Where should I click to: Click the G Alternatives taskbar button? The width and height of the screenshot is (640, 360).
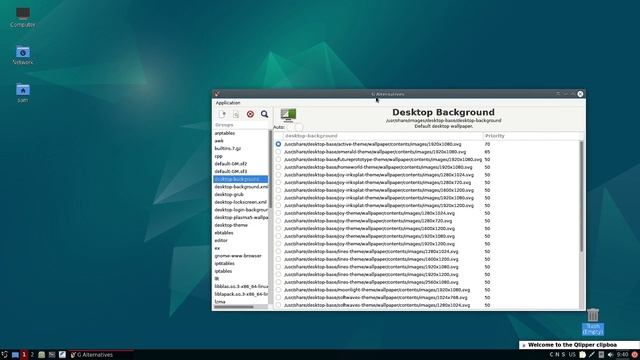(101, 355)
